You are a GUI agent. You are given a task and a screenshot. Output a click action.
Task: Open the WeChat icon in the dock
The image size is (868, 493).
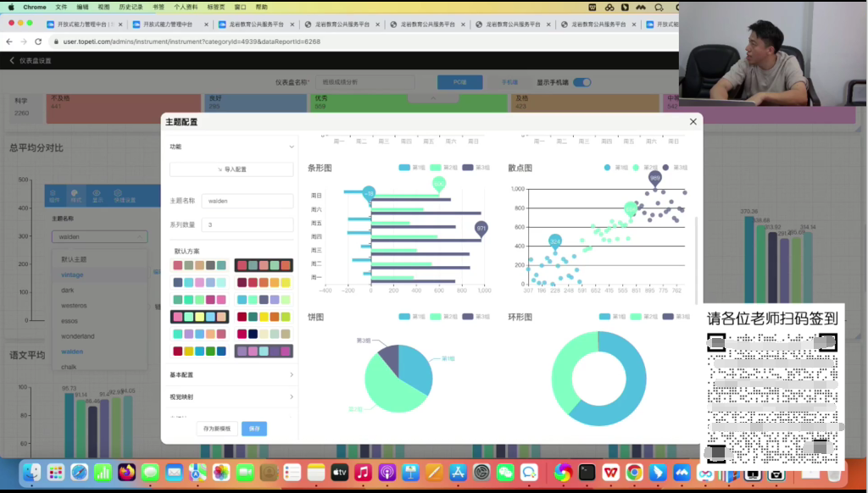coord(506,472)
